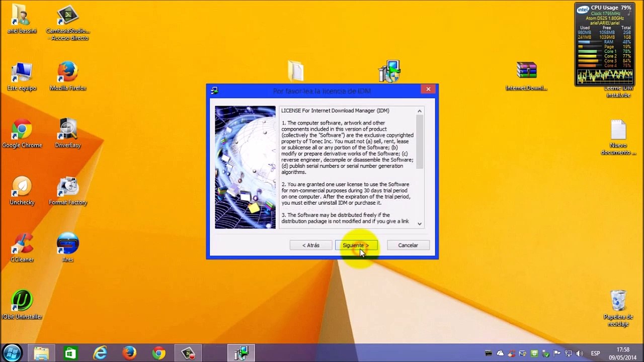Click the license text scroll-down arrow

point(420,224)
